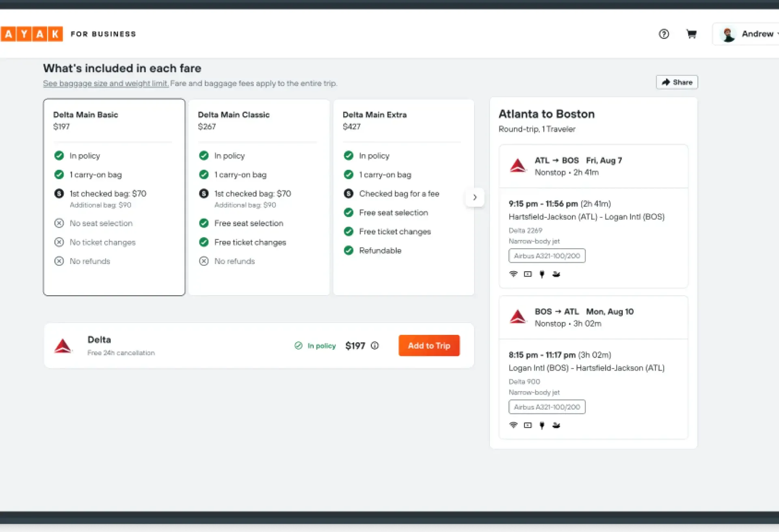Expand the ATL to BOS Fri, Aug 7 header

coord(593,166)
